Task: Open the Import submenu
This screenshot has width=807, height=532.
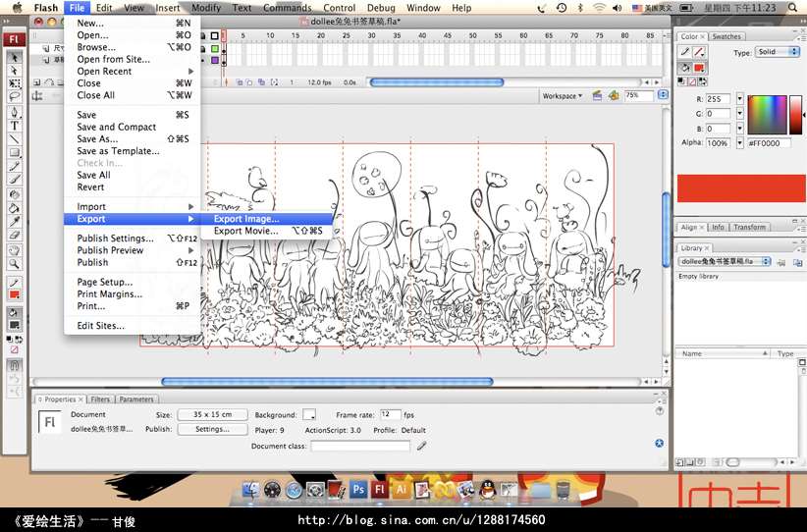Action: pyautogui.click(x=133, y=206)
